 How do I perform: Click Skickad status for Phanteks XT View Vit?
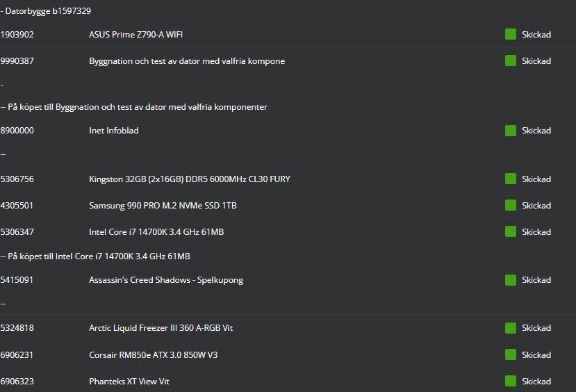click(536, 382)
